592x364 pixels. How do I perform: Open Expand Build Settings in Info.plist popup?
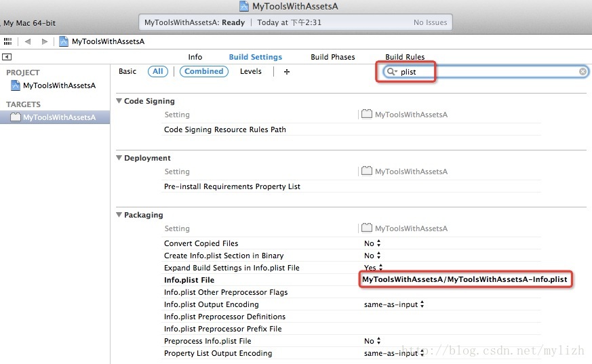(x=374, y=268)
